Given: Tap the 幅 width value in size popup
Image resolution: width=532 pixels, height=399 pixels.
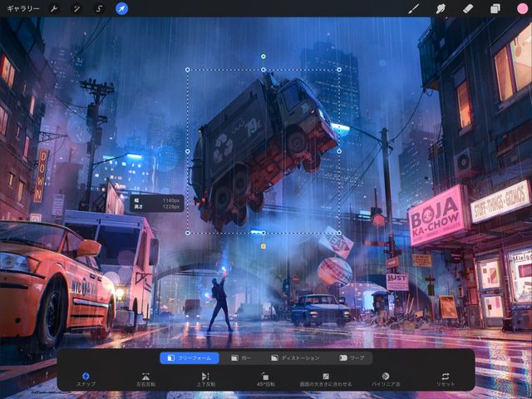Looking at the screenshot, I should (x=171, y=200).
